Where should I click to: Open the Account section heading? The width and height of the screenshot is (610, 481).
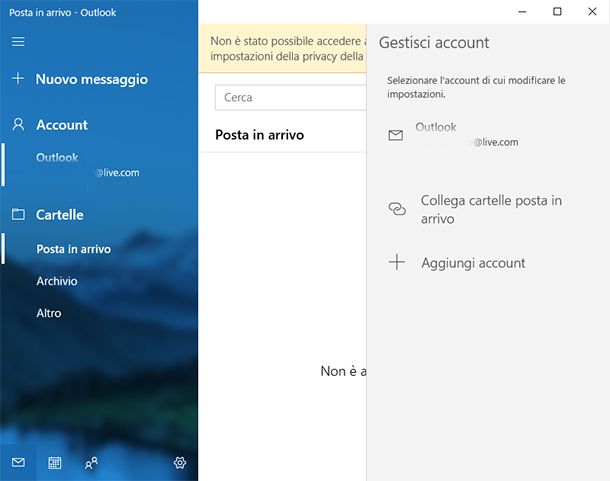[x=62, y=125]
